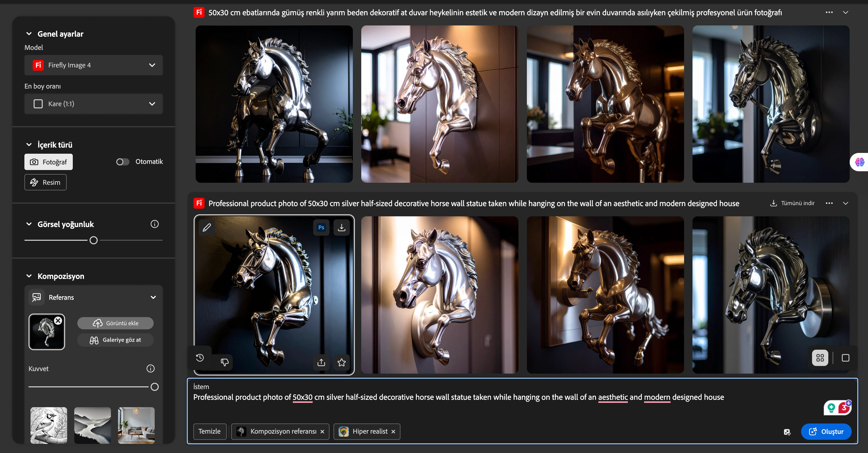868x453 pixels.
Task: Switch to single image view
Action: 845,358
